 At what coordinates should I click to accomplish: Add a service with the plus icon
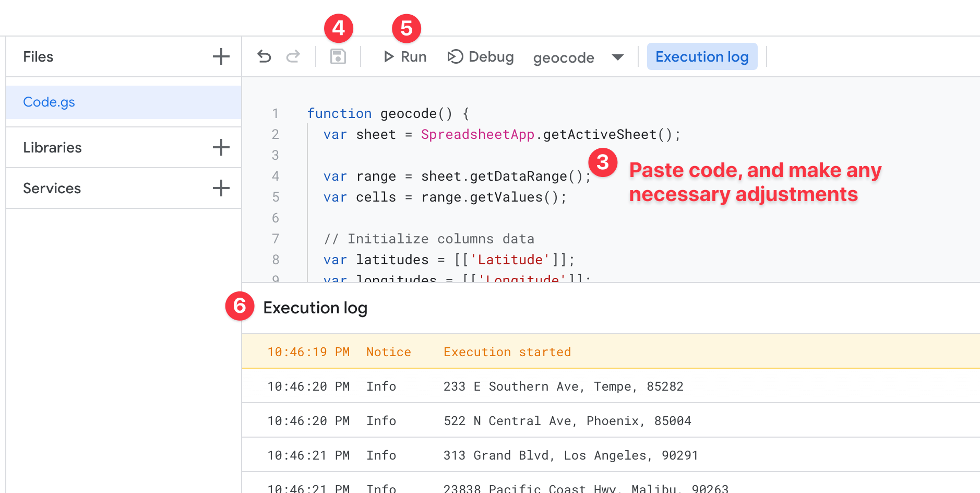point(221,188)
